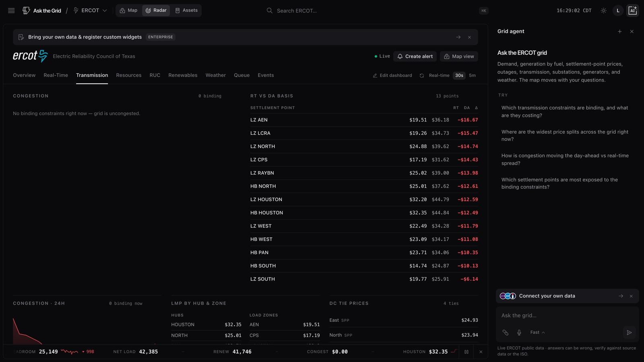Click the Ask the grid input box
Image resolution: width=644 pixels, height=362 pixels.
567,316
